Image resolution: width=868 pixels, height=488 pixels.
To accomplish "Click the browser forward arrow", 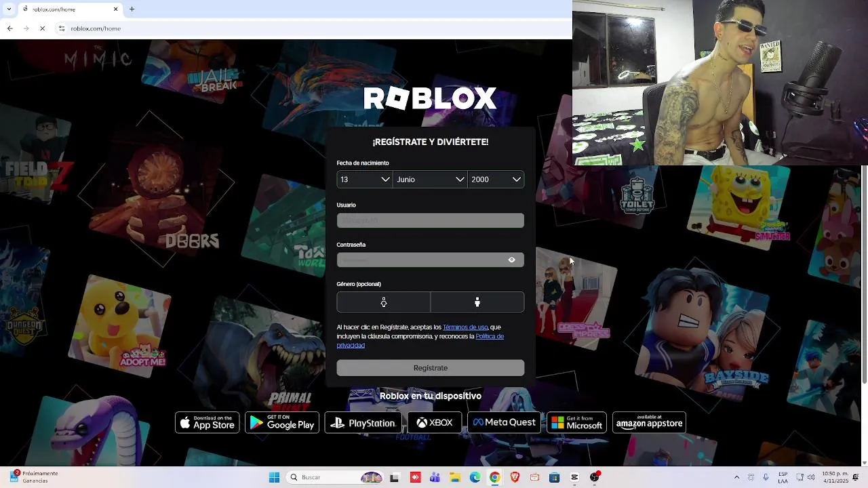I will pos(26,28).
